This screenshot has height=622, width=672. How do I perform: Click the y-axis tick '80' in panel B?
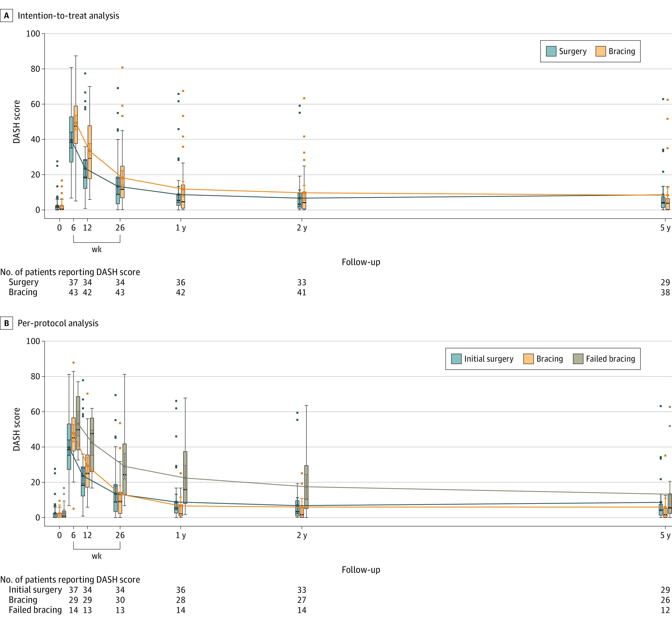click(x=35, y=377)
